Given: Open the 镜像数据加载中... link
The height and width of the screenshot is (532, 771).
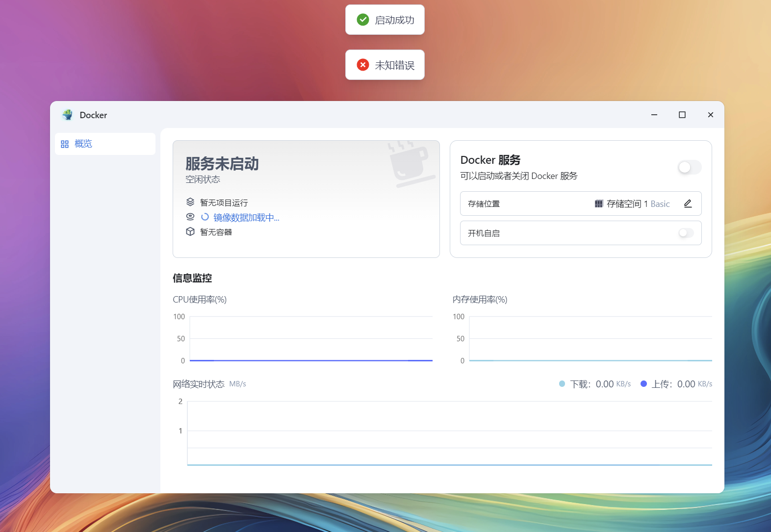Looking at the screenshot, I should (x=246, y=217).
